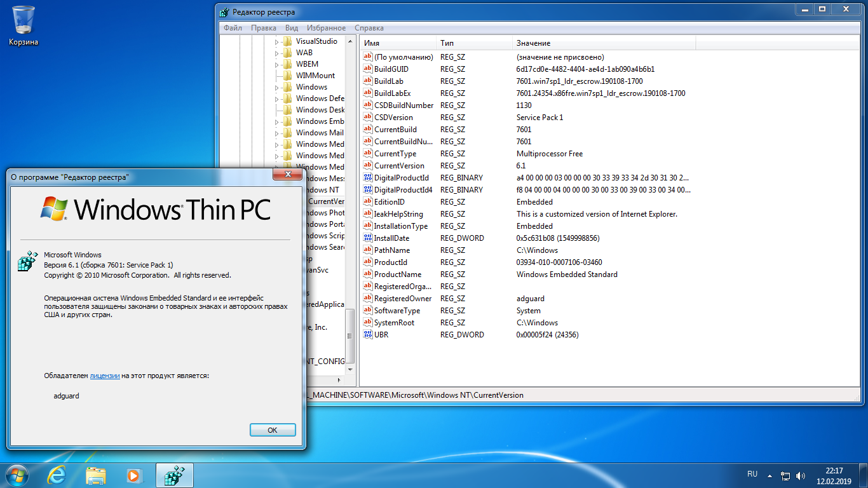Click the registry editor icon in About dialog

pos(28,262)
